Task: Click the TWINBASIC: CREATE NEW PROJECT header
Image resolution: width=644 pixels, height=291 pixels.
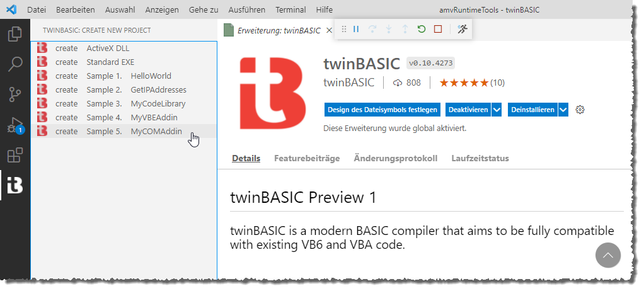Action: click(96, 30)
